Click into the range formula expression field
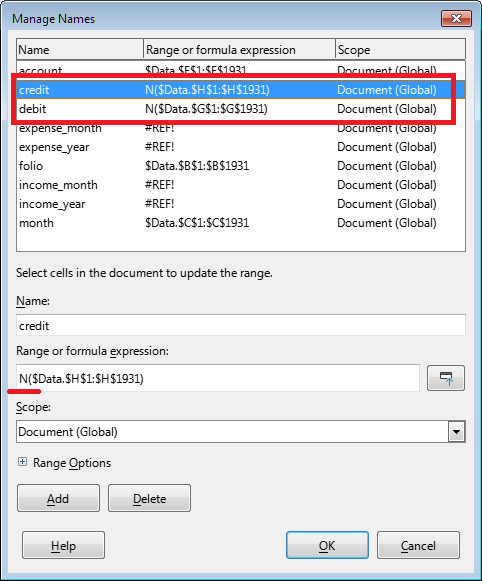 point(218,378)
